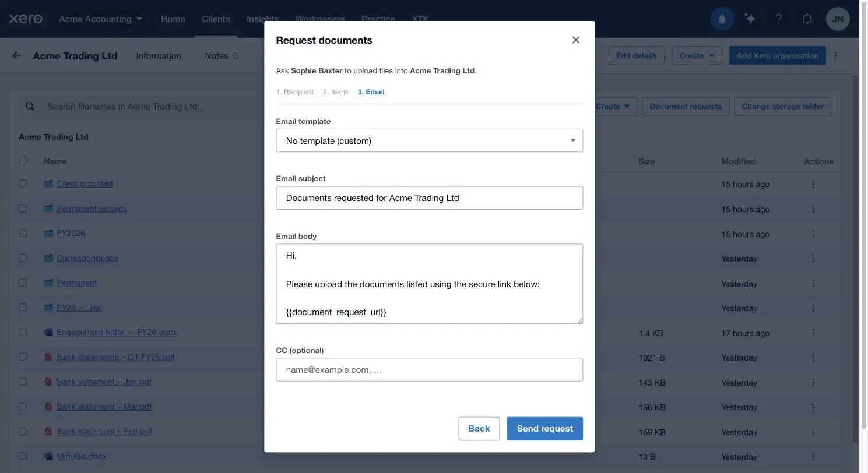This screenshot has width=868, height=473.
Task: Open the FY2026 folder link
Action: coord(71,233)
